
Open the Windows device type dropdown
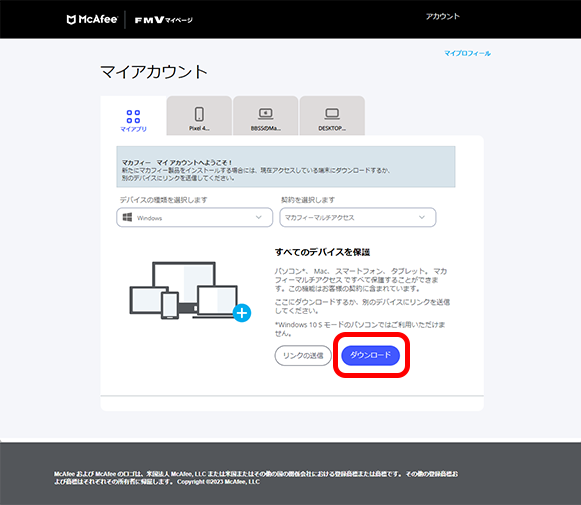195,217
